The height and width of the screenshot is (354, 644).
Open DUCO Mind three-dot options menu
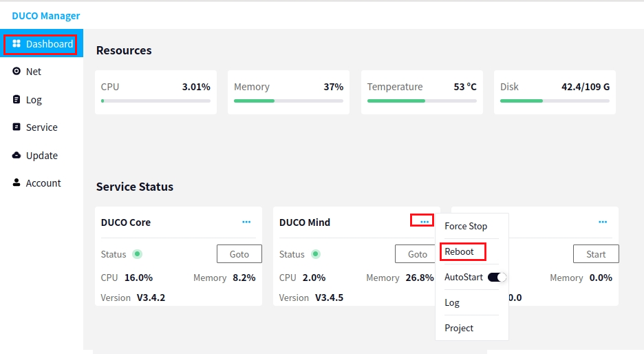[x=425, y=222]
